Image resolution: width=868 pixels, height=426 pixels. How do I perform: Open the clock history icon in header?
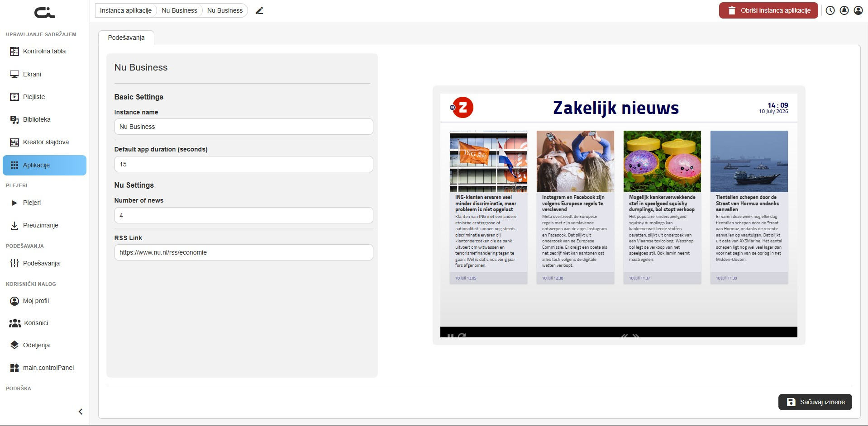coord(830,10)
